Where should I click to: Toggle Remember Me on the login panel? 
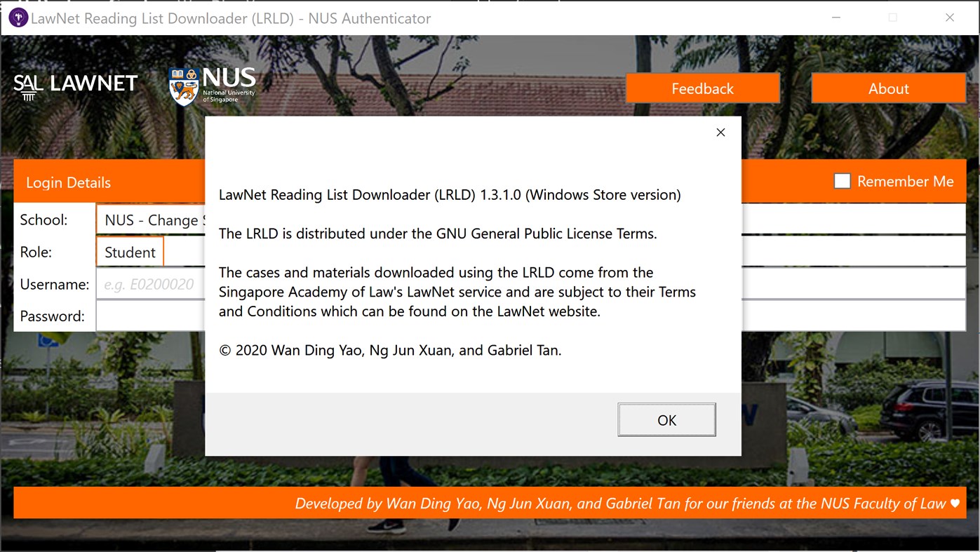pos(841,180)
